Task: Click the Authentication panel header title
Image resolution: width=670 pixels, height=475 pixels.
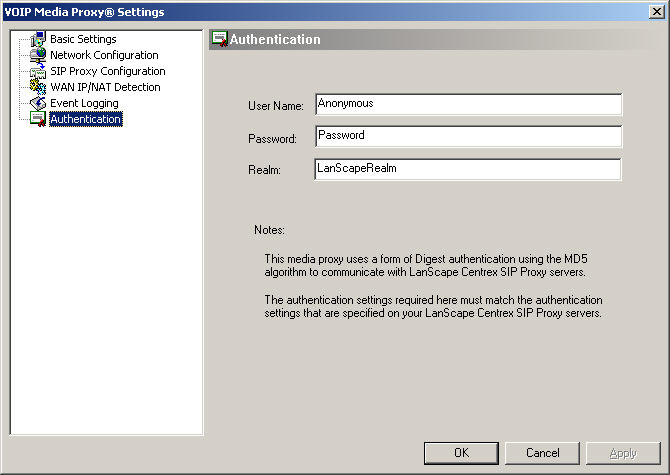Action: click(275, 39)
